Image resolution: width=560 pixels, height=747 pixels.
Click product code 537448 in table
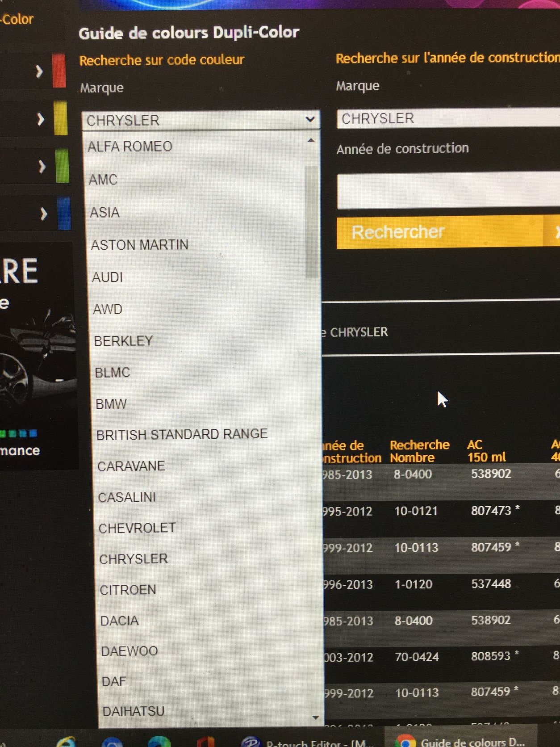tap(491, 584)
